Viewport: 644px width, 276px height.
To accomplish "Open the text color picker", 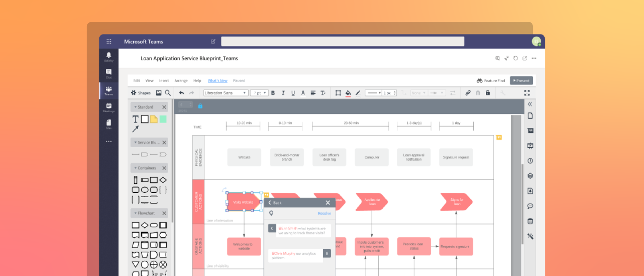I will point(303,93).
